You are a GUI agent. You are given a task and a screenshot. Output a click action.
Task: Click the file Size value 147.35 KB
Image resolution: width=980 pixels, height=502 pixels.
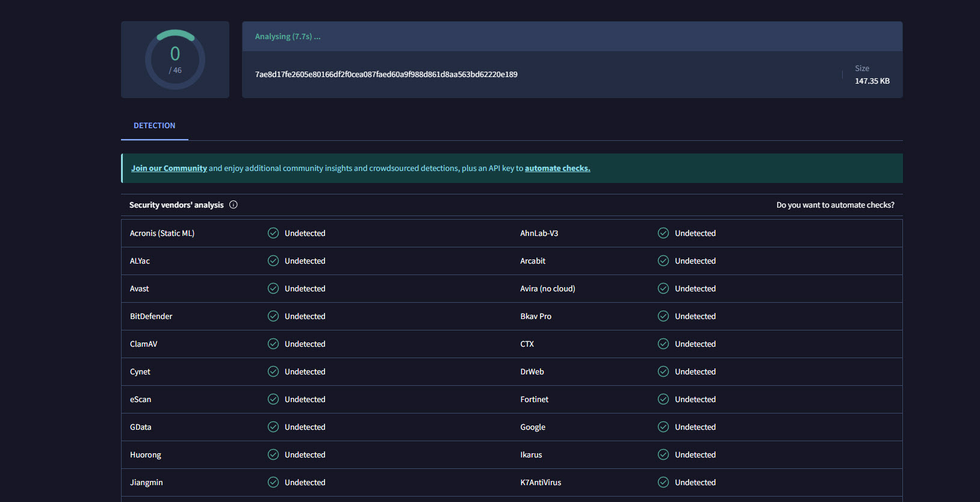tap(872, 81)
